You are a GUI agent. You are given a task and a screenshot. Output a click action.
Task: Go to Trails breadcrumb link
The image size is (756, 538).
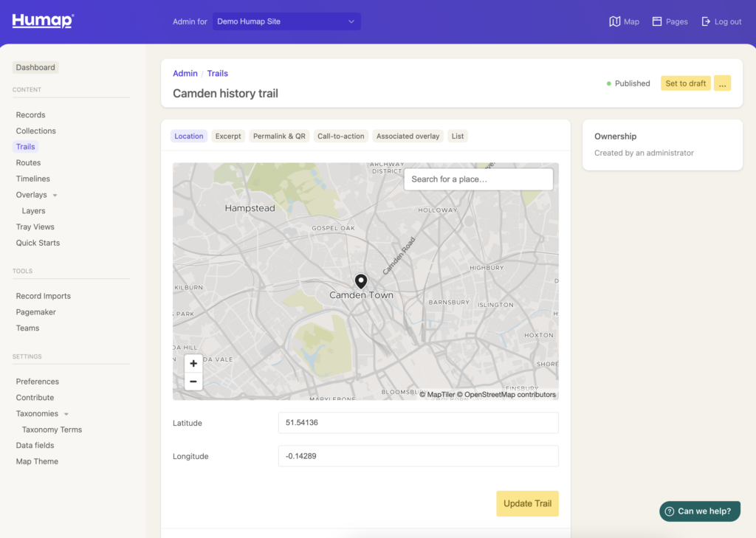[217, 73]
